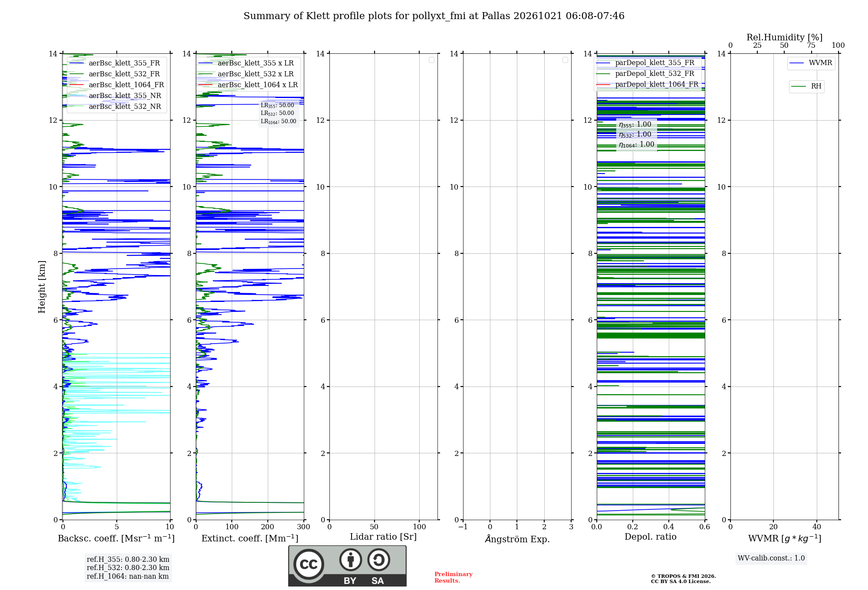The width and height of the screenshot is (868, 590).
Task: Select legend entry aerBsc_klett_355_FR
Action: (x=115, y=63)
